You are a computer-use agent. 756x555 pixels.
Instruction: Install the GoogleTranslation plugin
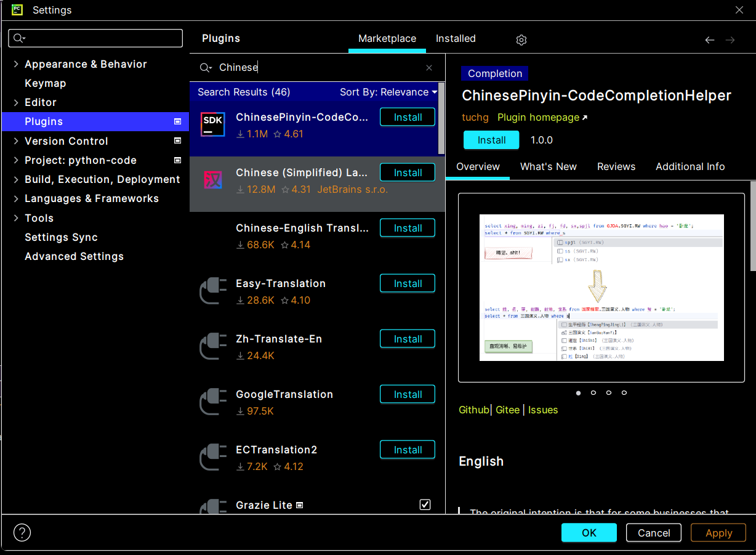click(x=408, y=394)
